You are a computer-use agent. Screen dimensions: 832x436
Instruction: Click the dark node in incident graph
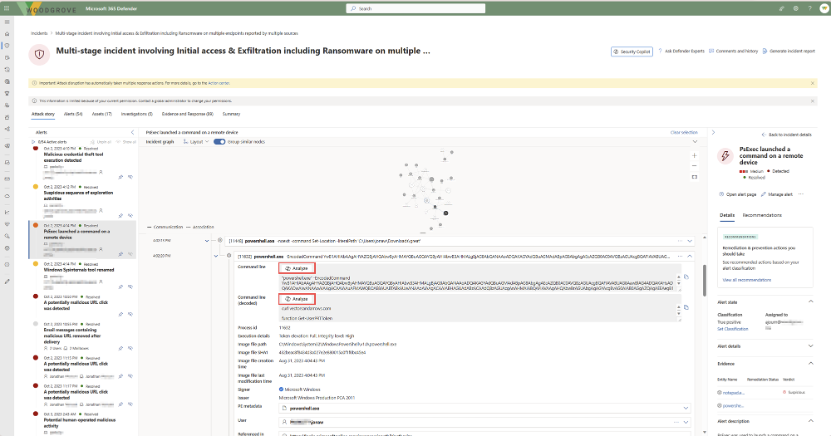446,213
